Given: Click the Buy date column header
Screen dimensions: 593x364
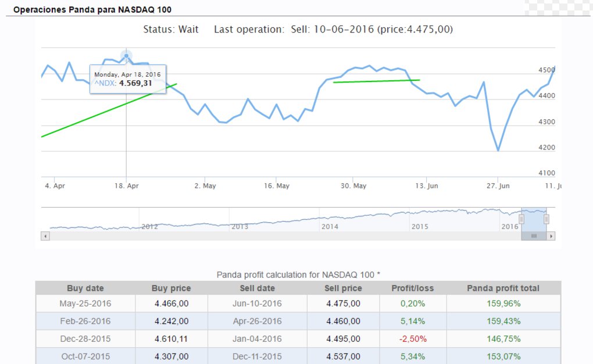Looking at the screenshot, I should [85, 288].
